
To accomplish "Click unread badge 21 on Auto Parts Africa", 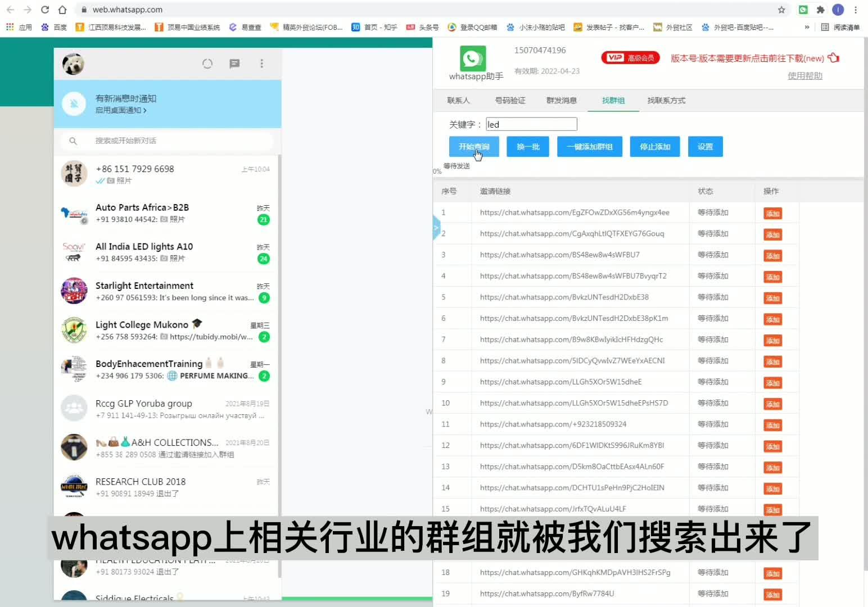I will click(x=263, y=220).
